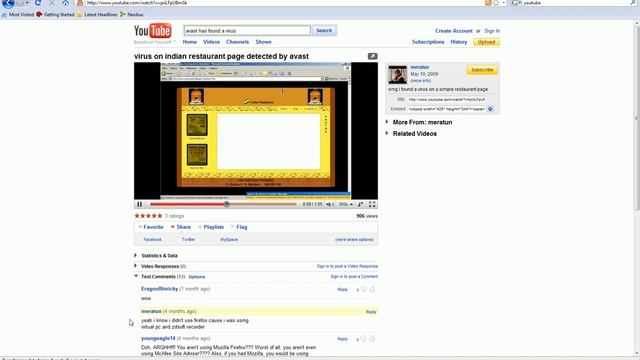
Task: Share the video on MySpace
Action: [x=229, y=240]
